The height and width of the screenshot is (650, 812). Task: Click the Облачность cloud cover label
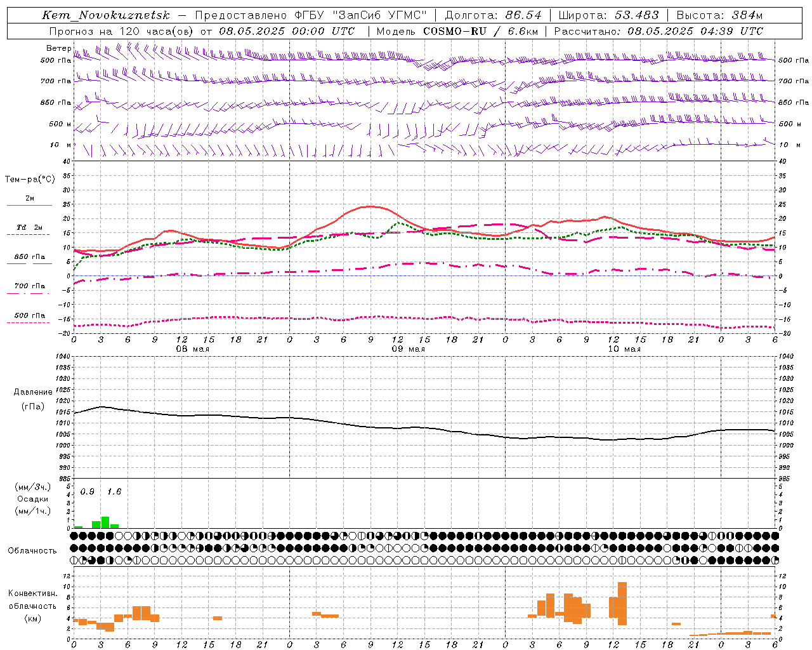click(32, 550)
